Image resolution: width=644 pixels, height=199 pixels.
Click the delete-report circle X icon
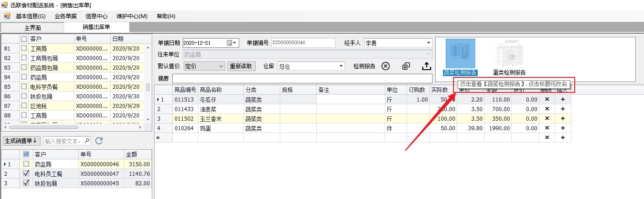[x=386, y=66]
